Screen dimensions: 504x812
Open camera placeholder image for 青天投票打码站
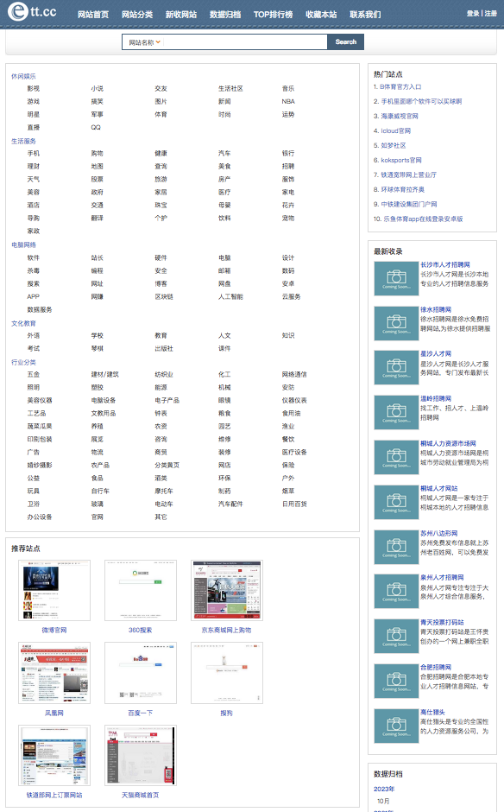pos(396,637)
